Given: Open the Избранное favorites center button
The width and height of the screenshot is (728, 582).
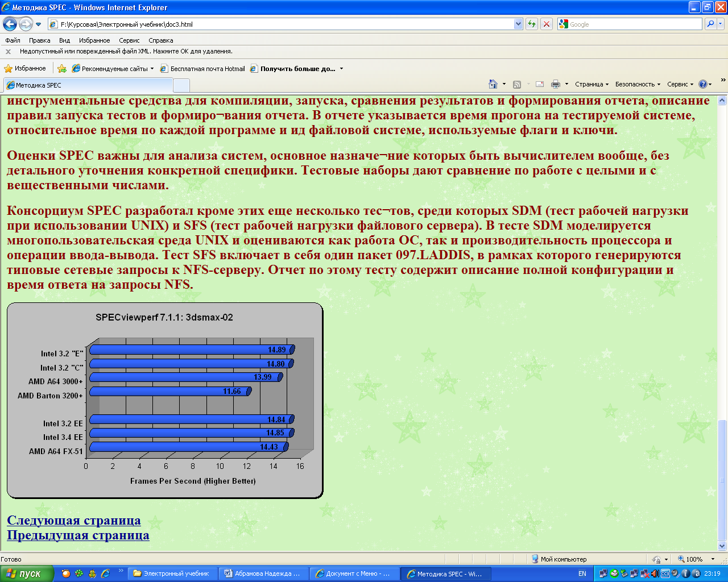Looking at the screenshot, I should [25, 69].
